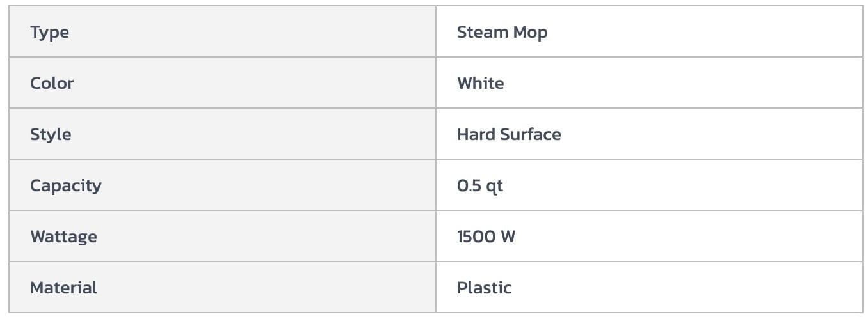The height and width of the screenshot is (319, 868).
Task: Click the 0.5 number in Capacity value
Action: click(469, 185)
